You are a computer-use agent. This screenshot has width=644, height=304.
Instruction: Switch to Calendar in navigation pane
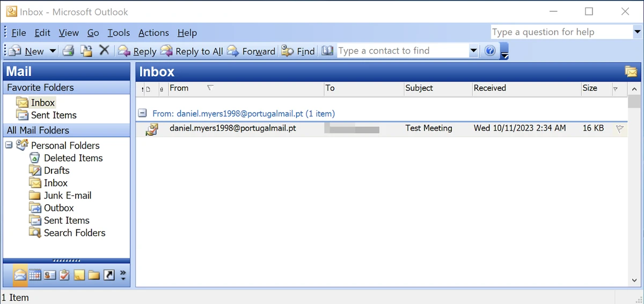pos(35,275)
